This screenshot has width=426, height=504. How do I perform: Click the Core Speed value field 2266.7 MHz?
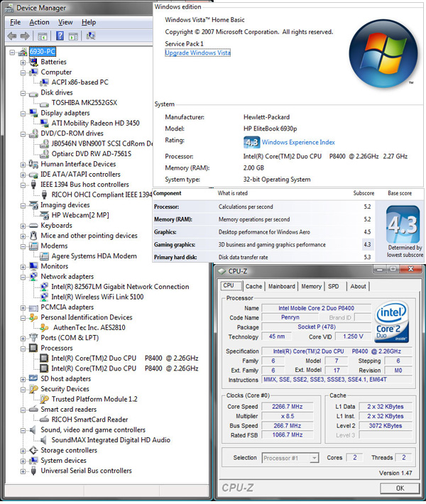click(x=287, y=406)
